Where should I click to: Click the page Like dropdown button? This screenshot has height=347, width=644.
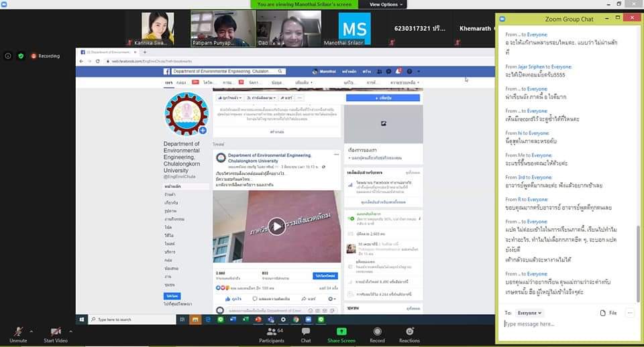[x=230, y=98]
